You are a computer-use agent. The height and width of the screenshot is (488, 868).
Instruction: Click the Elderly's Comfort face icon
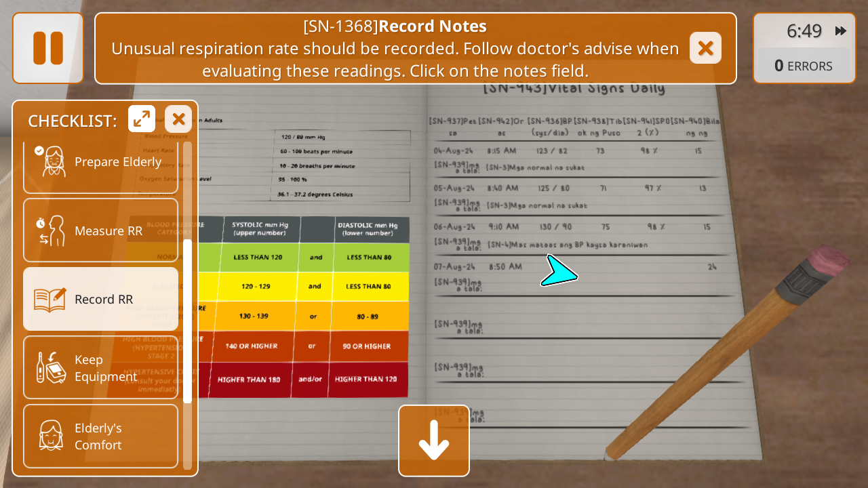tap(50, 436)
